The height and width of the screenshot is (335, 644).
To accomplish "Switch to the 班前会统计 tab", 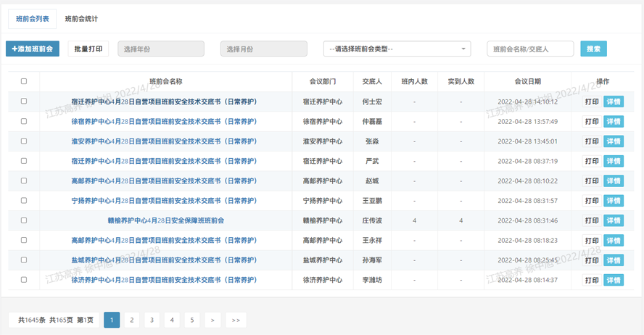I will point(81,19).
